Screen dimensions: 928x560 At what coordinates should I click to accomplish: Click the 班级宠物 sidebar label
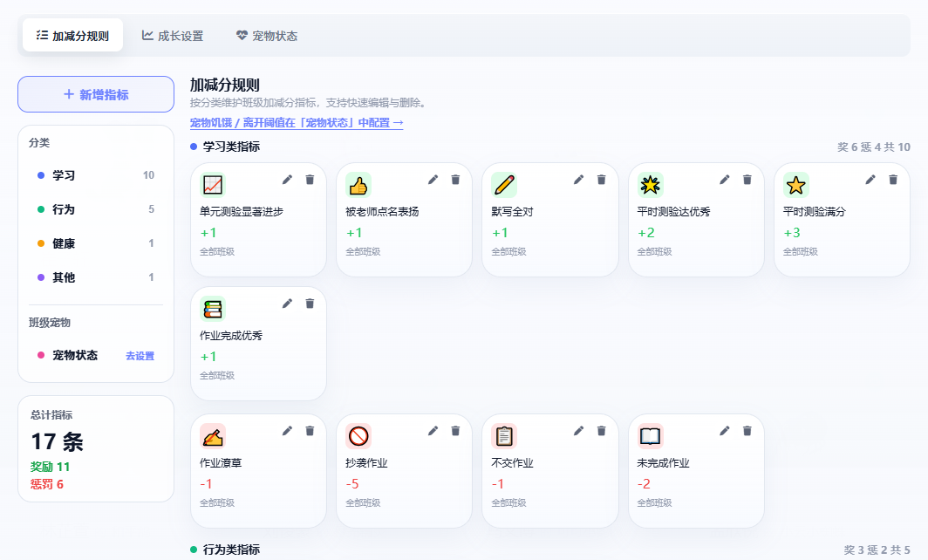click(x=50, y=323)
